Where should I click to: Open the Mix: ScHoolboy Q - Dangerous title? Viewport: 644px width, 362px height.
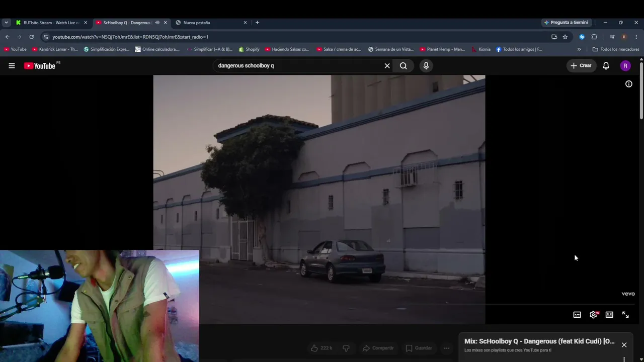pos(539,341)
